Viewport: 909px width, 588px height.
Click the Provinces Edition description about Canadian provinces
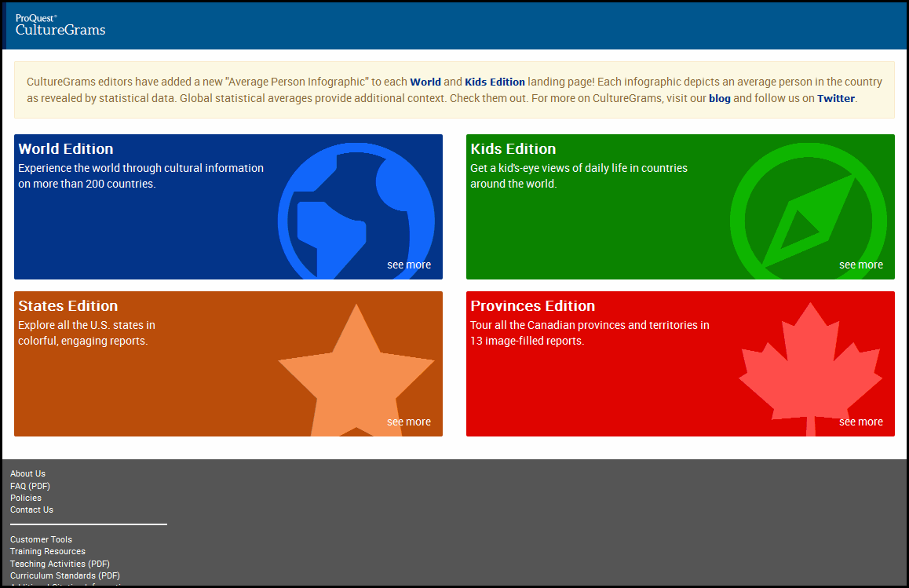point(590,333)
